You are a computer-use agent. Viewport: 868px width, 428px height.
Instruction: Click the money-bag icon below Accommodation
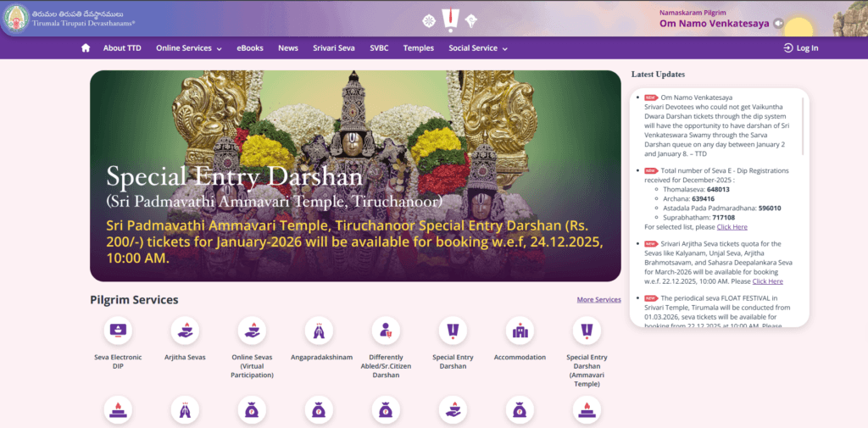click(x=520, y=410)
